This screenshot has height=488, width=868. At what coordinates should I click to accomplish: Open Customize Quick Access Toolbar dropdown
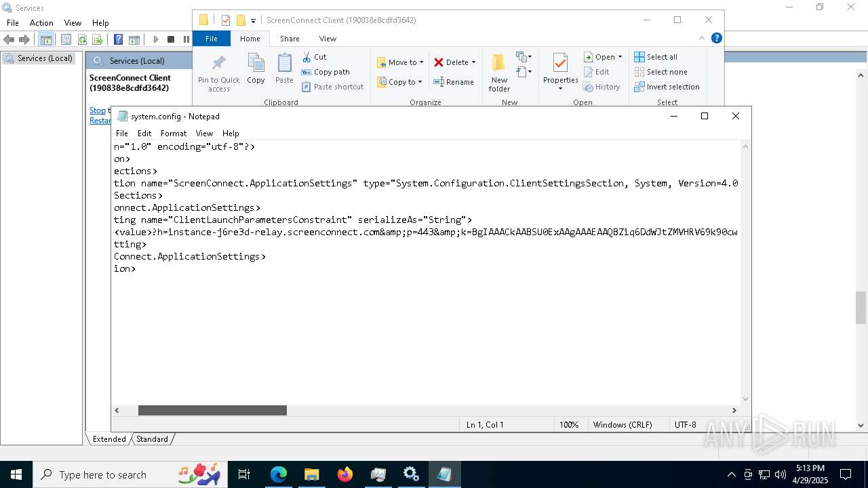tap(253, 20)
